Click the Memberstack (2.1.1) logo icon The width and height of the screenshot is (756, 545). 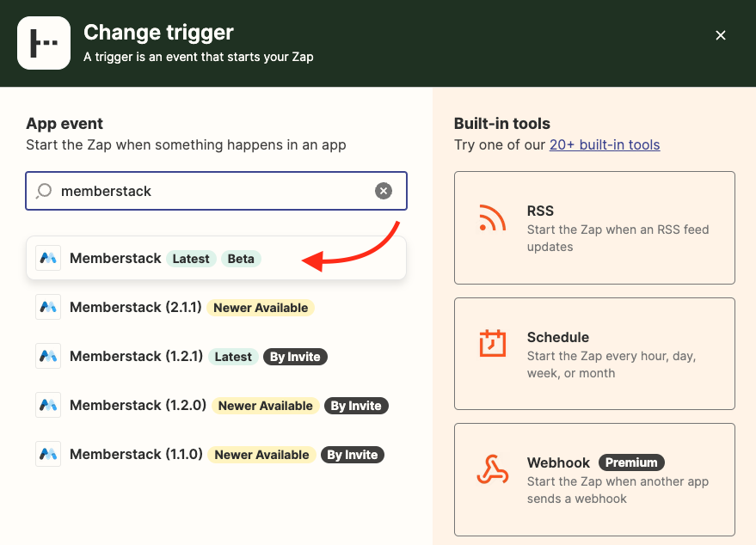pyautogui.click(x=48, y=307)
